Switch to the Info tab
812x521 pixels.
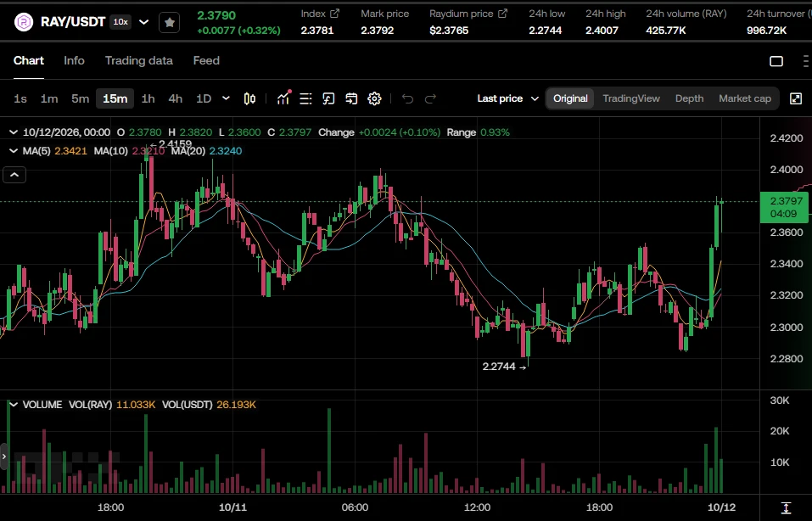coord(74,60)
